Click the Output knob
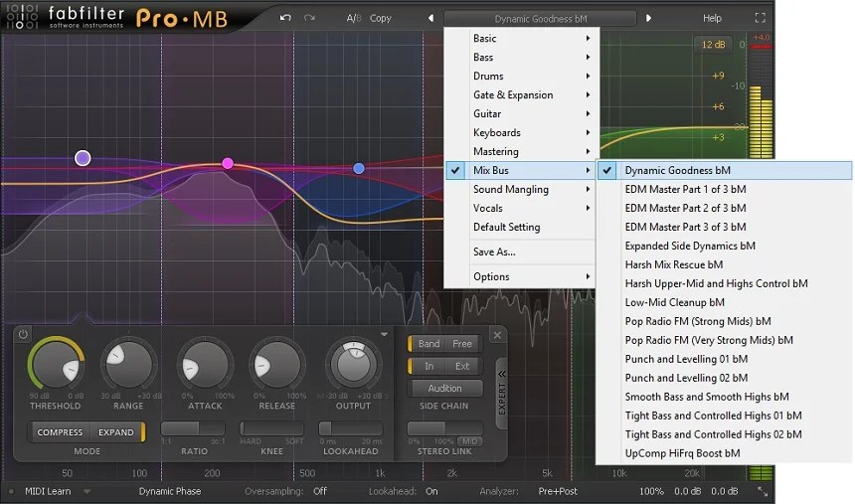 click(x=353, y=363)
